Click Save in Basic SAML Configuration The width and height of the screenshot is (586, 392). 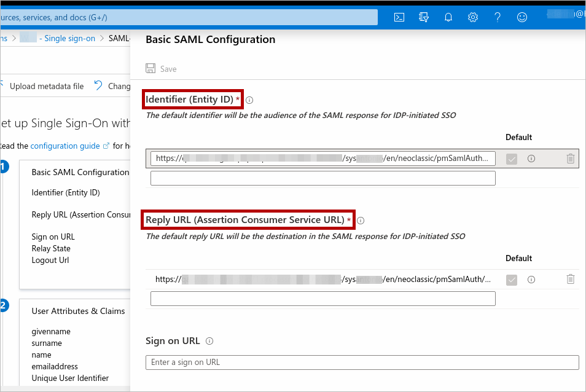tap(161, 69)
